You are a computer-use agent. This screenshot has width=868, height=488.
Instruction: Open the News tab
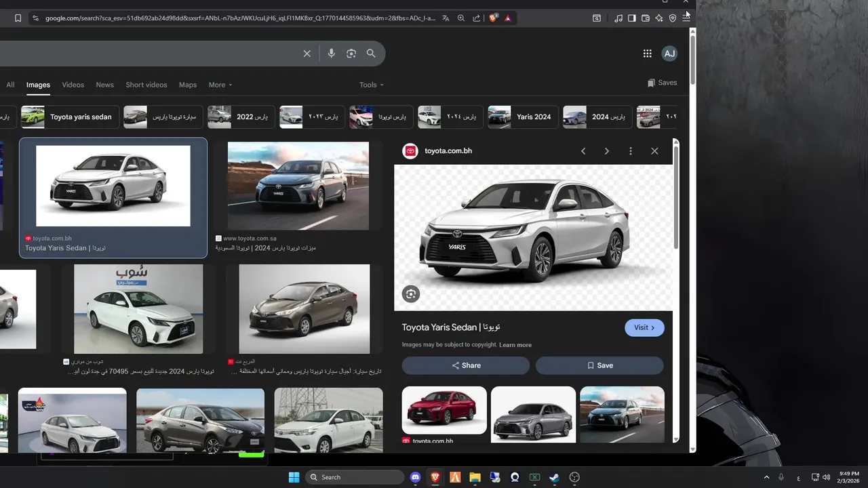105,85
